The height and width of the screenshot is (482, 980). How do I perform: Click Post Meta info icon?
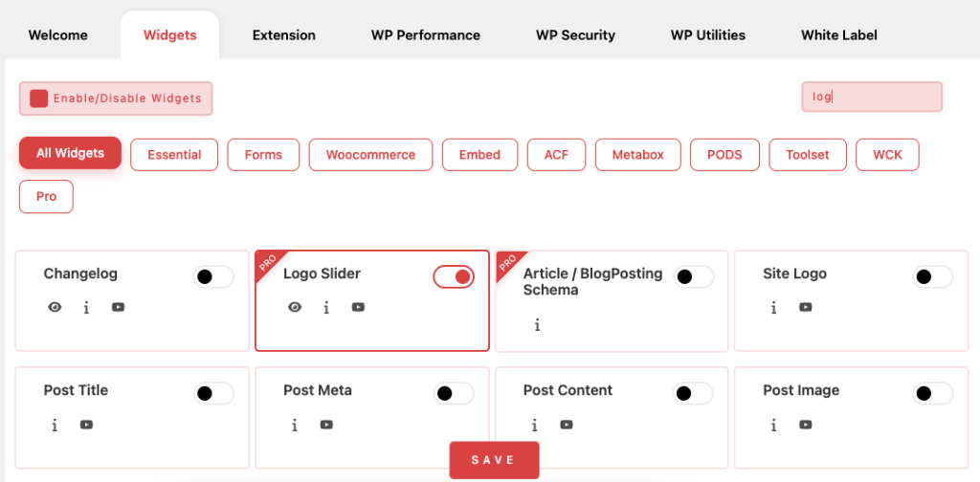click(x=295, y=425)
